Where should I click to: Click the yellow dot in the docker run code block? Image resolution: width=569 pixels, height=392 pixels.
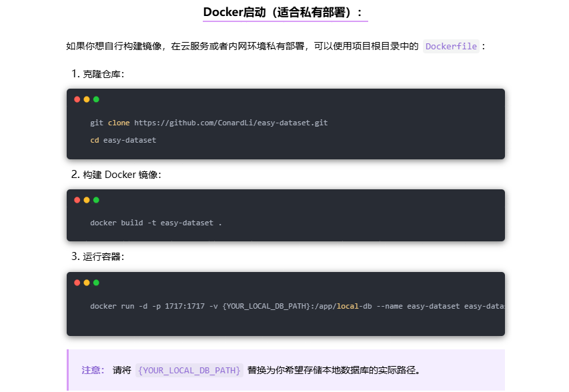pos(87,283)
